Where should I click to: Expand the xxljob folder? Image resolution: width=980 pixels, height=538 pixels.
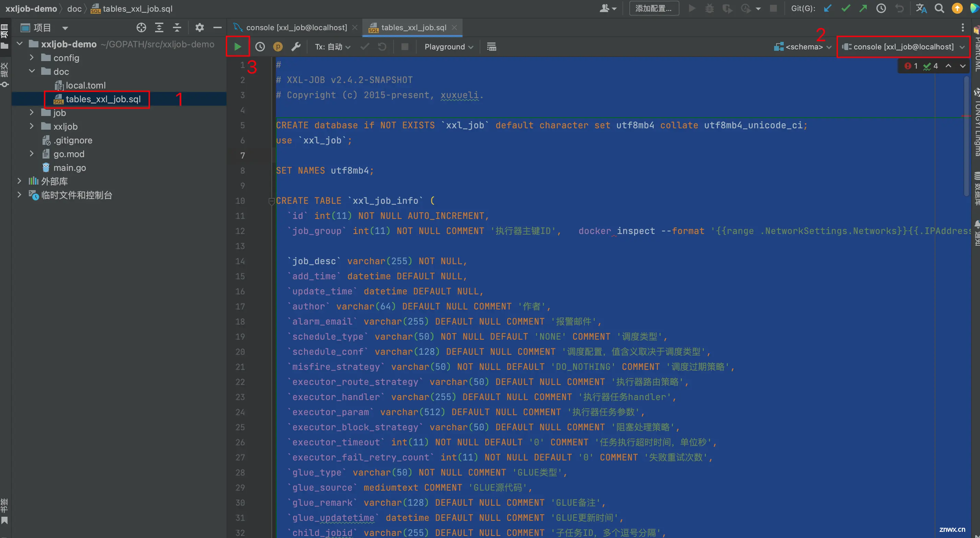click(x=32, y=126)
